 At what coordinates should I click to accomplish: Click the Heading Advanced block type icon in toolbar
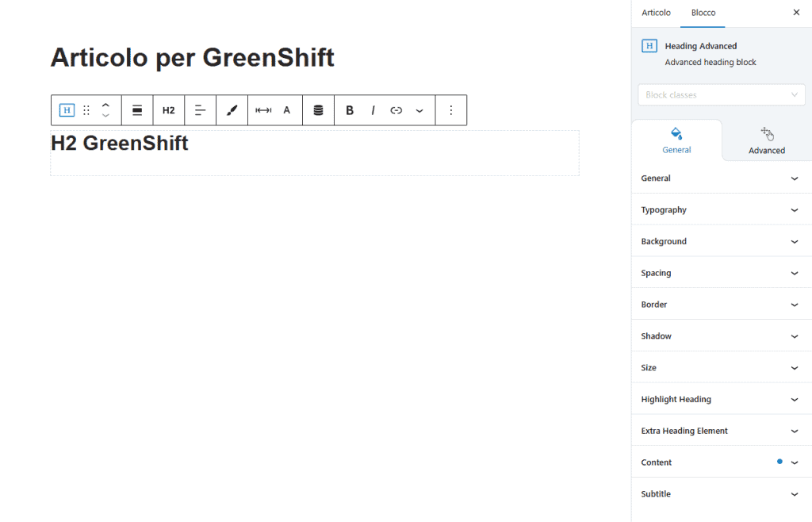(67, 110)
